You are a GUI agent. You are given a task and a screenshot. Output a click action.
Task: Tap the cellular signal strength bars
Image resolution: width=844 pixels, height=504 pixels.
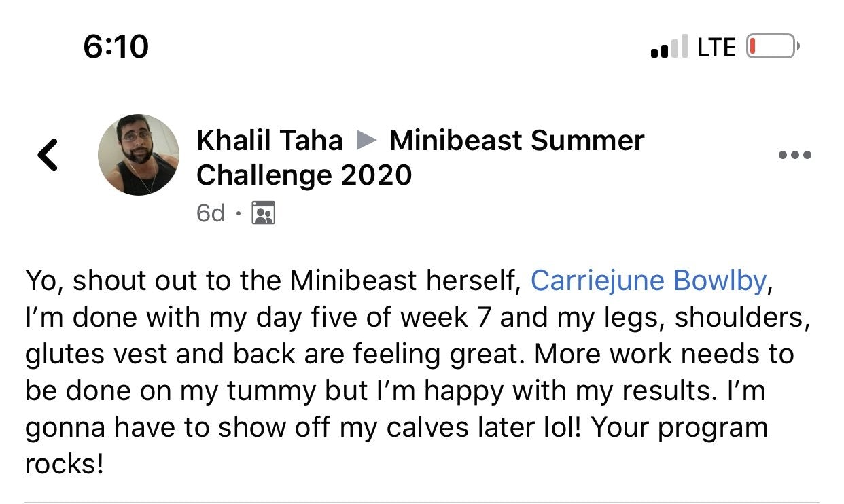point(669,48)
